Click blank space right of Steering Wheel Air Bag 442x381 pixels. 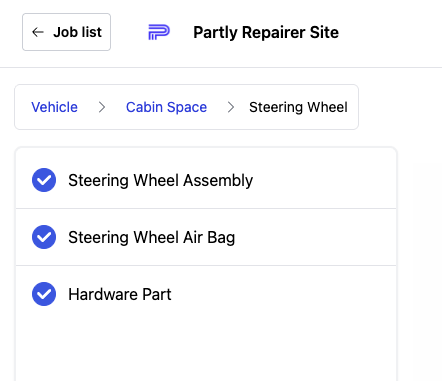(x=315, y=237)
